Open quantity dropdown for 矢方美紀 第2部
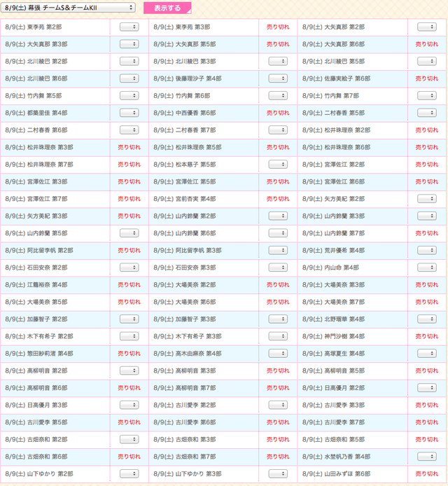448x486 pixels. coord(426,199)
